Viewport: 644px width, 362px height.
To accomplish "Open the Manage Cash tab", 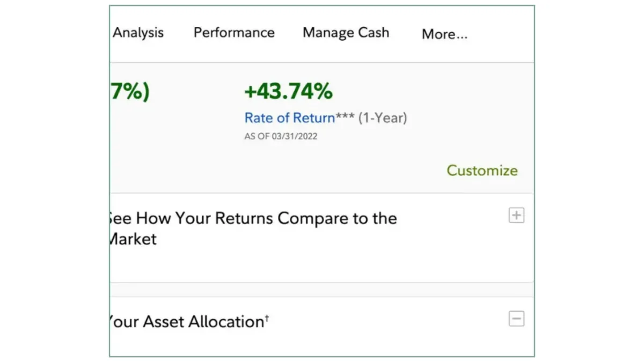I will [x=346, y=32].
